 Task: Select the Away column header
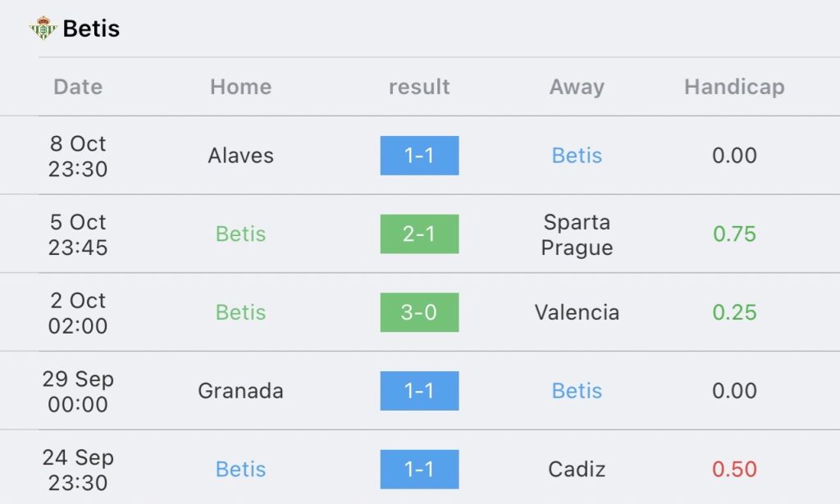point(577,87)
